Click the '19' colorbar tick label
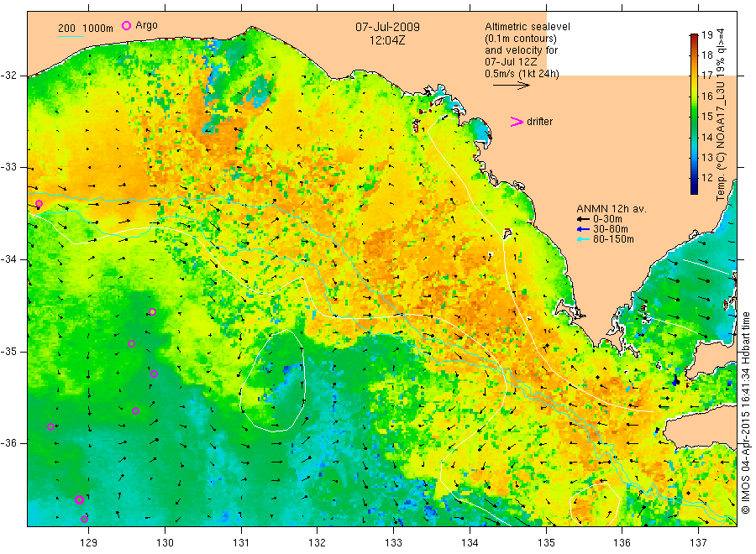The width and height of the screenshot is (756, 554). 706,35
